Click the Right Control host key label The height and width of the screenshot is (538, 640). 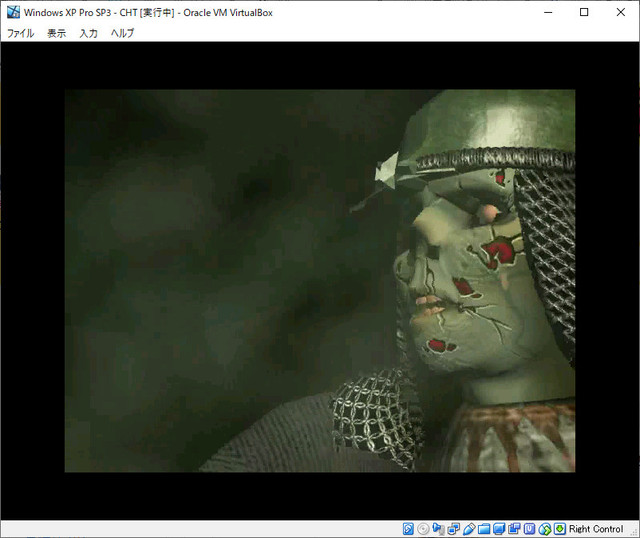coord(596,529)
